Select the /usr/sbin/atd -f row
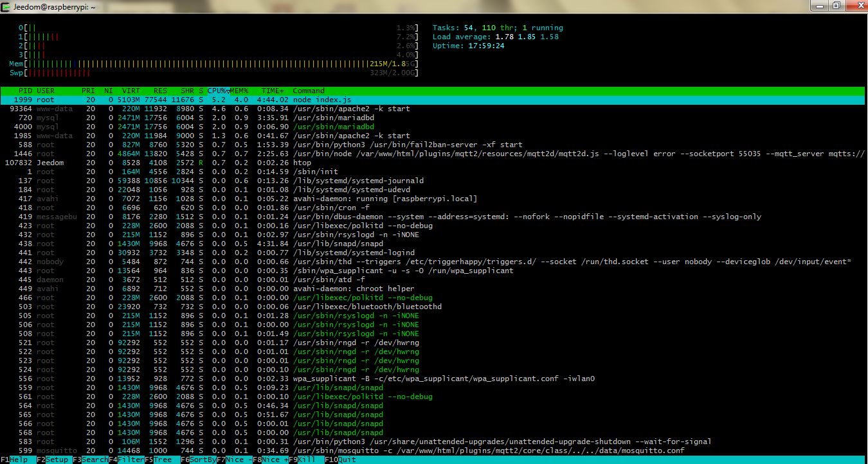Viewport: 868px width, 464px height. point(433,280)
